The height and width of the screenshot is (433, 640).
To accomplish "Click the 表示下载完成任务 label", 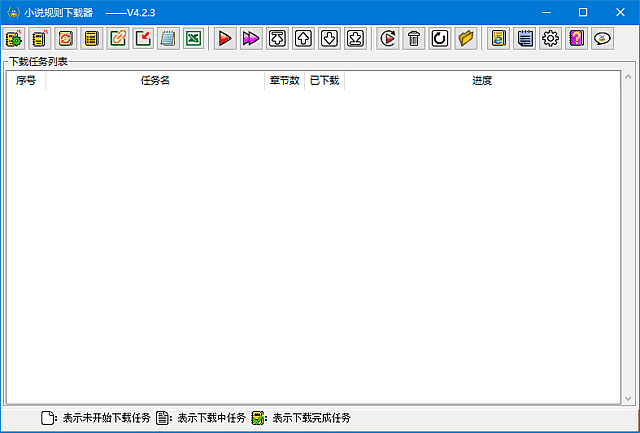I will click(x=311, y=418).
